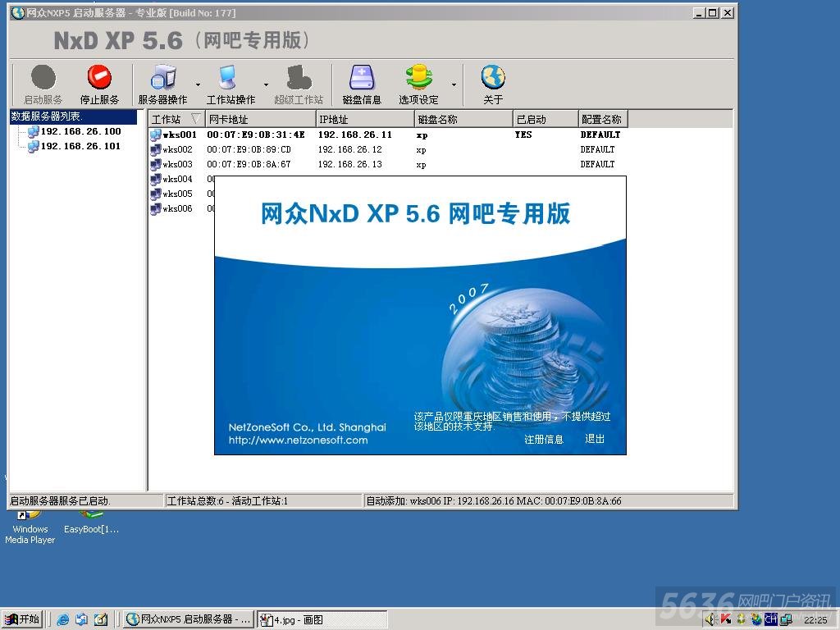This screenshot has width=840, height=630.
Task: Click the red K antivirus tray icon
Action: 726,619
